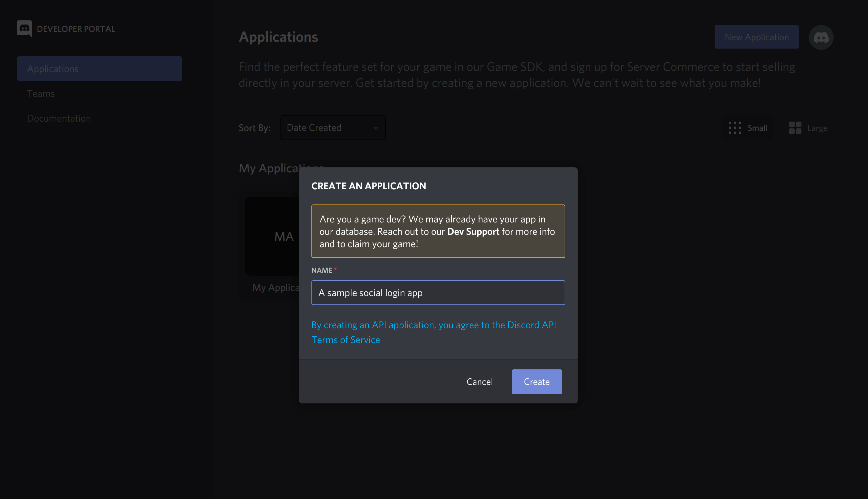Click the Applications sidebar navigation icon
This screenshot has height=499, width=868.
[x=99, y=68]
